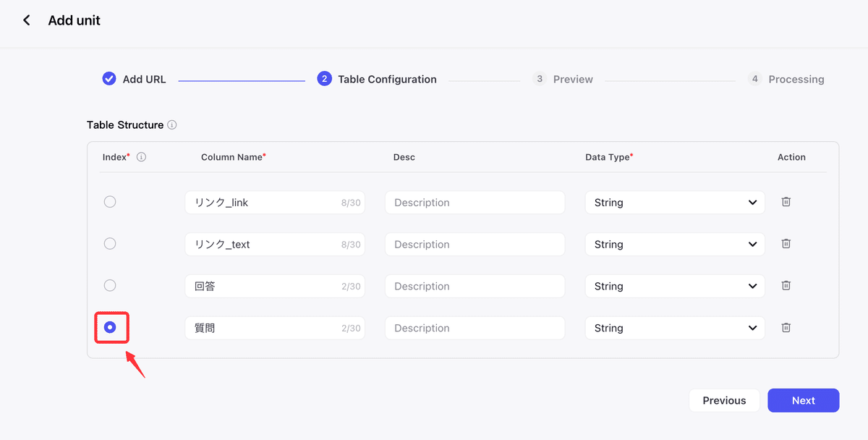Set リンク_text as the index column

coord(110,244)
